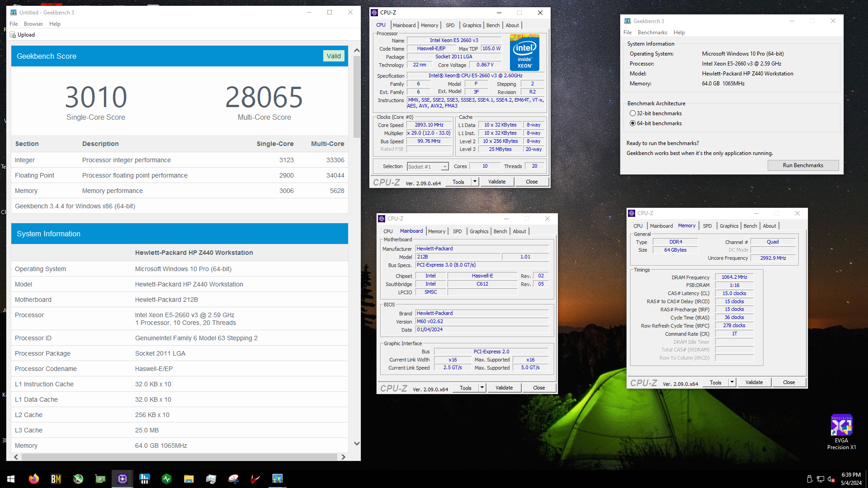Switch to Bench tab in top CPU-Z window
Viewport: 868px width, 488px height.
[x=493, y=25]
